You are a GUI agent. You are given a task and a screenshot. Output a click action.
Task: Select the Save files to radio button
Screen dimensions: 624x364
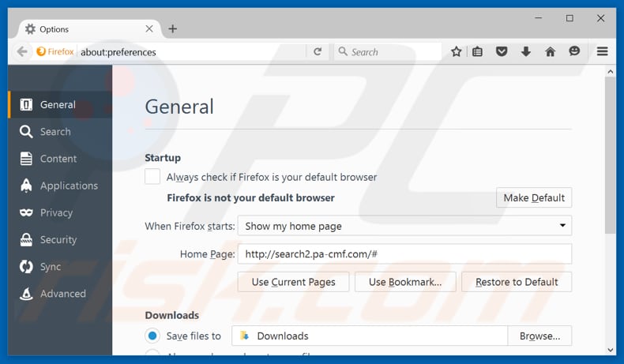click(152, 336)
